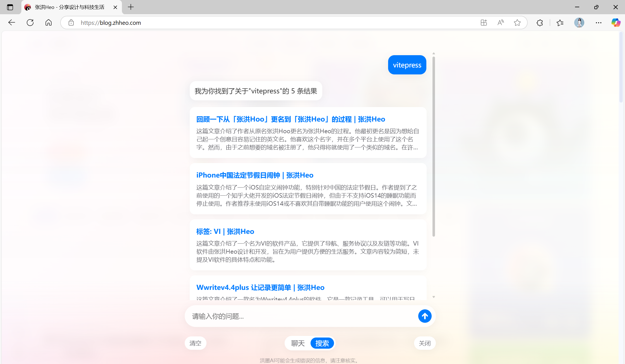Minimize the browser window
This screenshot has width=625, height=364.
[x=577, y=7]
